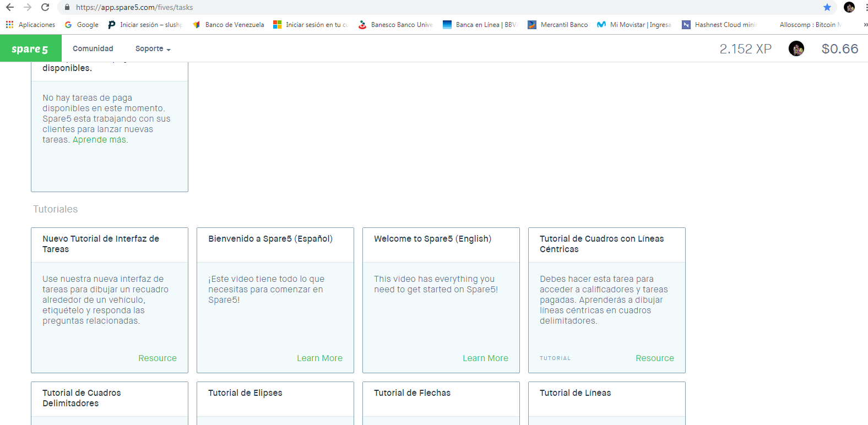Open the Chrome profile avatar
This screenshot has height=425, width=868.
coord(849,7)
